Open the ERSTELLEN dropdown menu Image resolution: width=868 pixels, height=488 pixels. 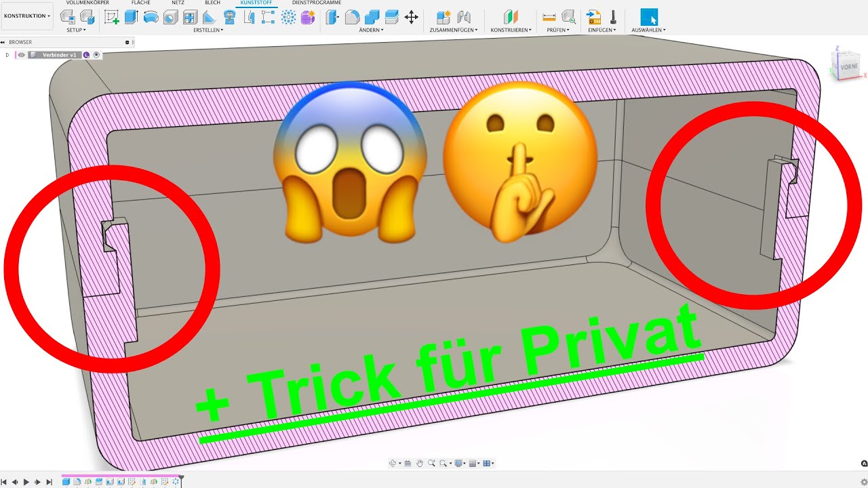tap(208, 30)
